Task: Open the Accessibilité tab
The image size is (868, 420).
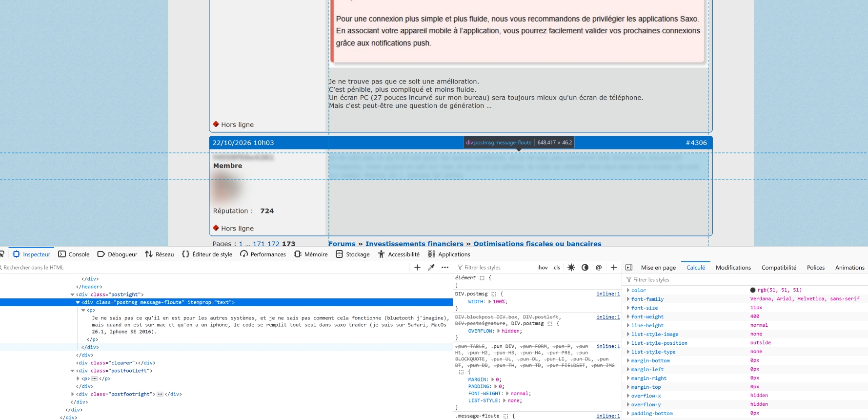Action: click(x=399, y=254)
